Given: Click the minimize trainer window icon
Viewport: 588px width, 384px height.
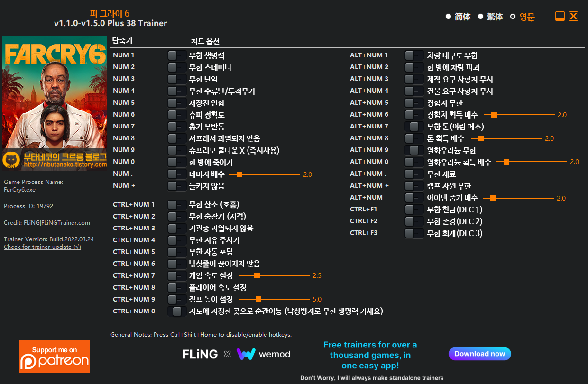Looking at the screenshot, I should pyautogui.click(x=560, y=16).
